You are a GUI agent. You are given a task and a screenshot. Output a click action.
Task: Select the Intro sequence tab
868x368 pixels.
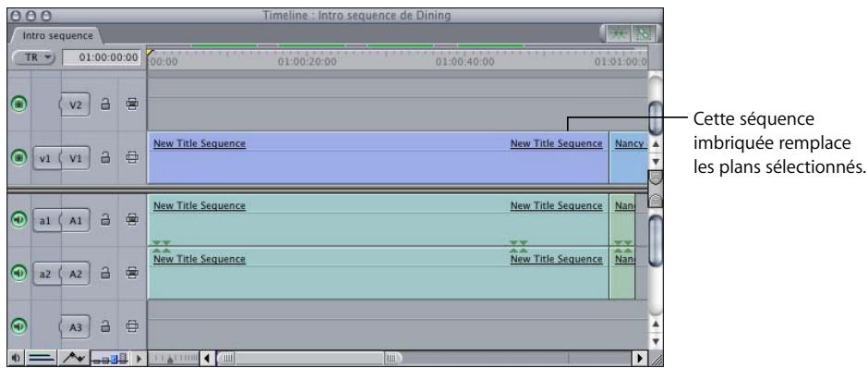pos(57,35)
